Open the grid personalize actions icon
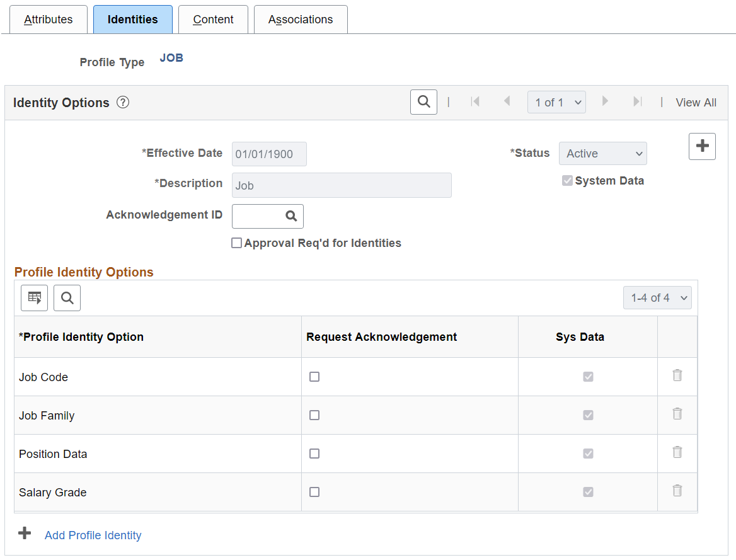The image size is (736, 560). pos(34,298)
